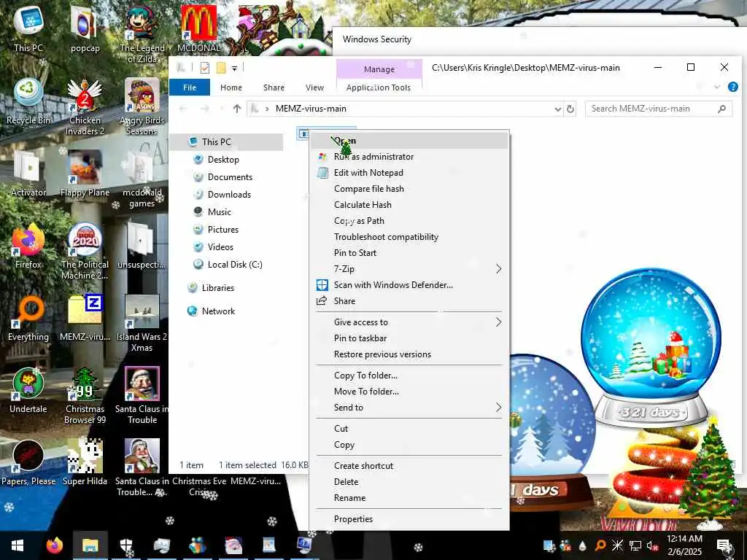Image resolution: width=747 pixels, height=560 pixels.
Task: Click the New folder quick access icon
Action: tap(220, 68)
